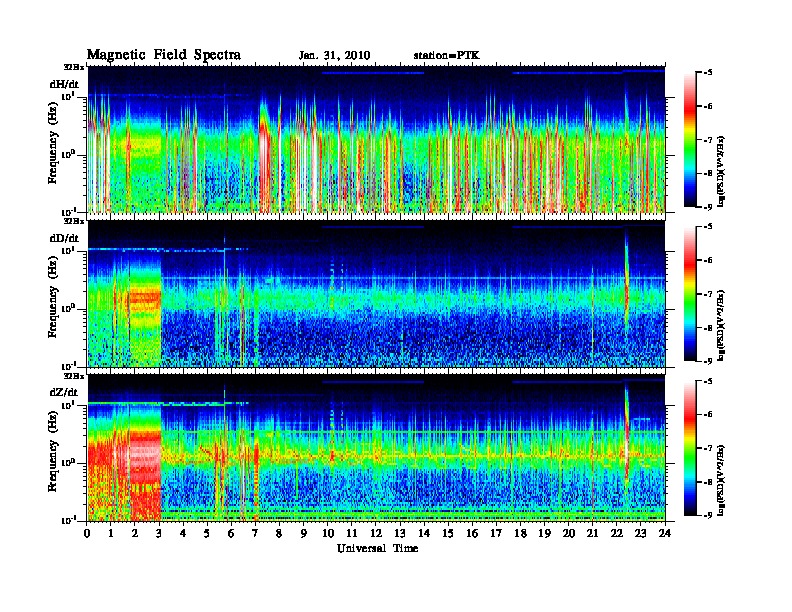Click the dD/dt panel label
The image size is (792, 612).
(64, 238)
